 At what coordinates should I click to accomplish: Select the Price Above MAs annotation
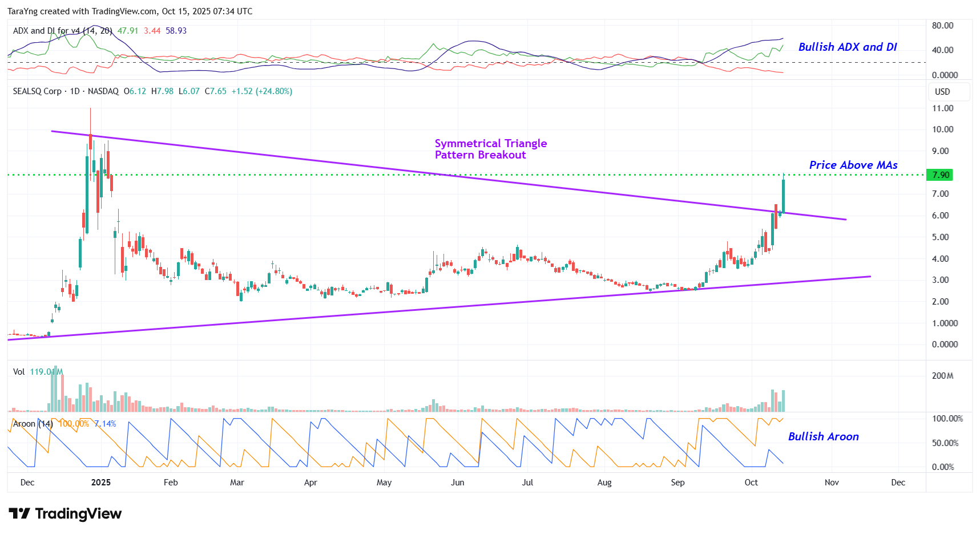point(853,165)
